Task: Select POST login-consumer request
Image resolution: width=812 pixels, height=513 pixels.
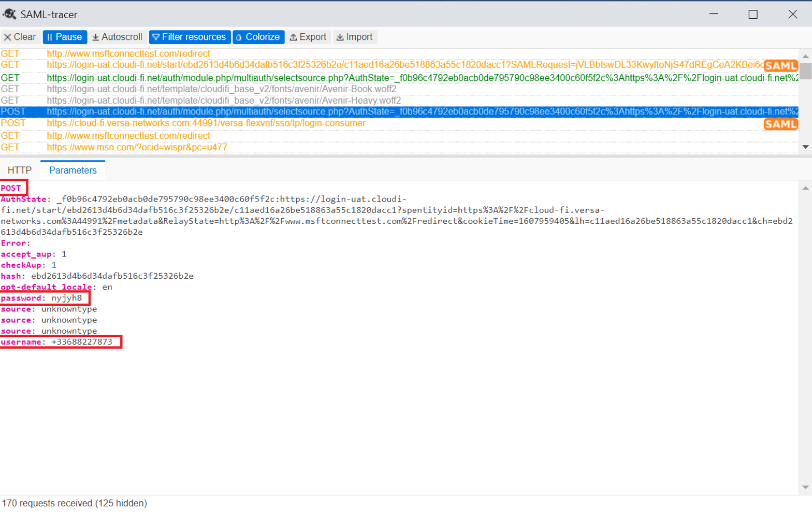Action: [x=399, y=123]
